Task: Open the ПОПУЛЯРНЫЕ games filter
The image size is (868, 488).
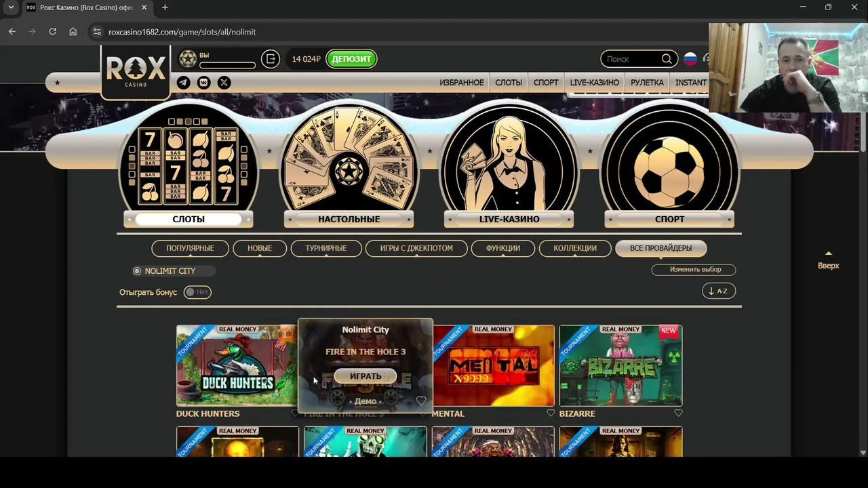Action: tap(190, 248)
